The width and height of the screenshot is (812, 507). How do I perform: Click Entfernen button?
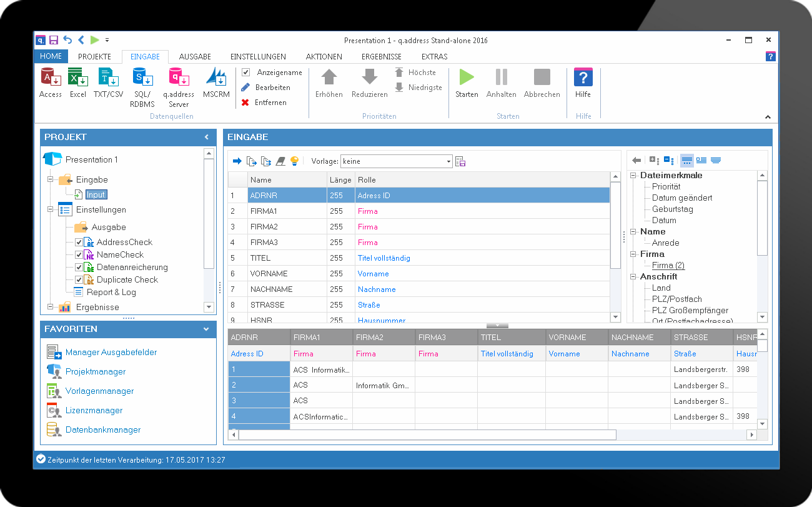point(264,103)
